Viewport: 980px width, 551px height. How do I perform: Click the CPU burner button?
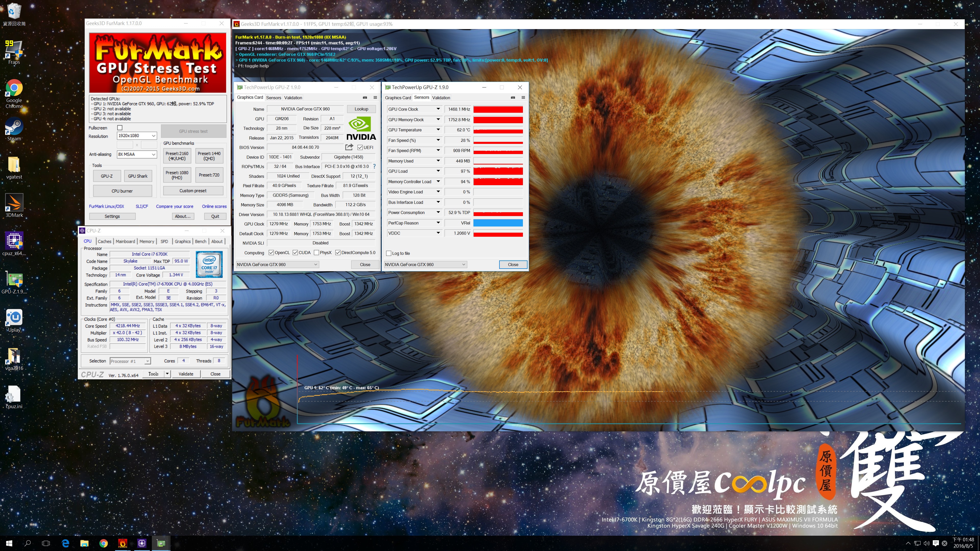click(x=122, y=191)
